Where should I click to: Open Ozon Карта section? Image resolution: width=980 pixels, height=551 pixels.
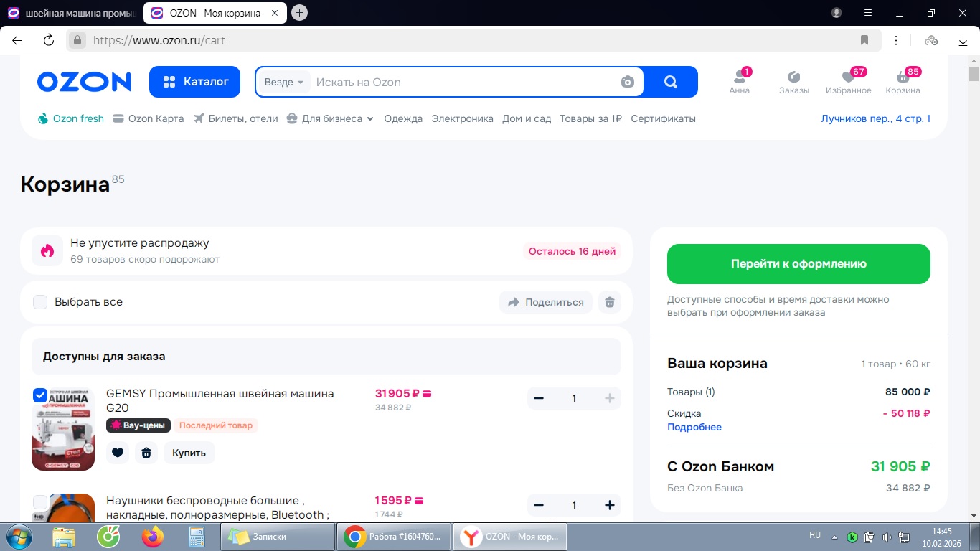tap(149, 118)
